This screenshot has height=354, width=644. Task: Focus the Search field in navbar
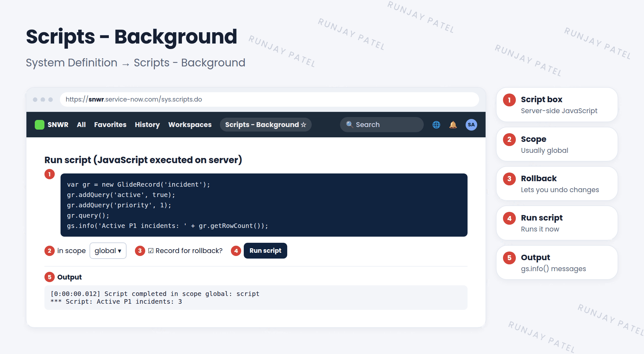point(382,124)
